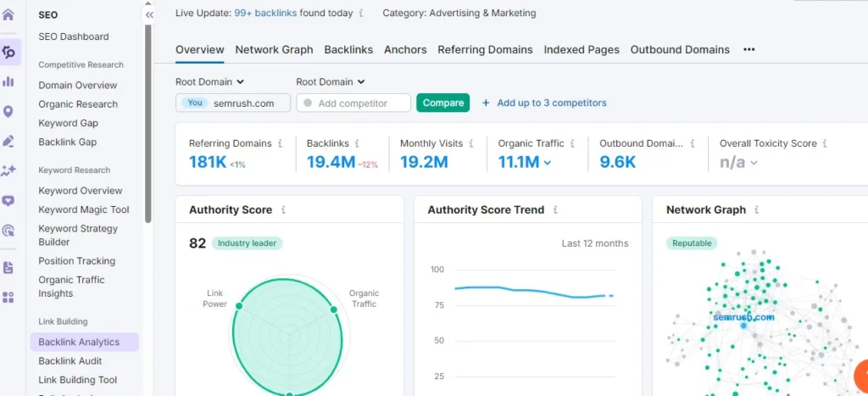The image size is (868, 396).
Task: Click info icon beside Backlinks metric
Action: [x=357, y=143]
